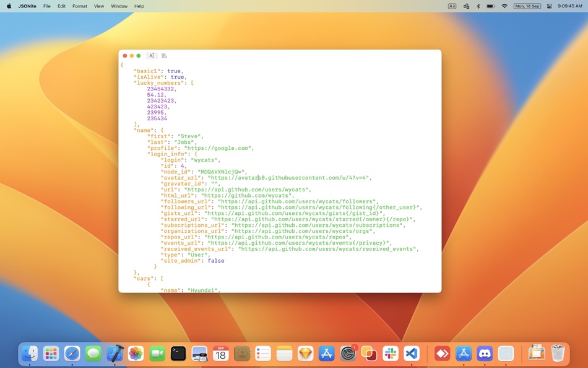This screenshot has width=588, height=368.
Task: Click the "Jobs" last name value
Action: pyautogui.click(x=185, y=142)
